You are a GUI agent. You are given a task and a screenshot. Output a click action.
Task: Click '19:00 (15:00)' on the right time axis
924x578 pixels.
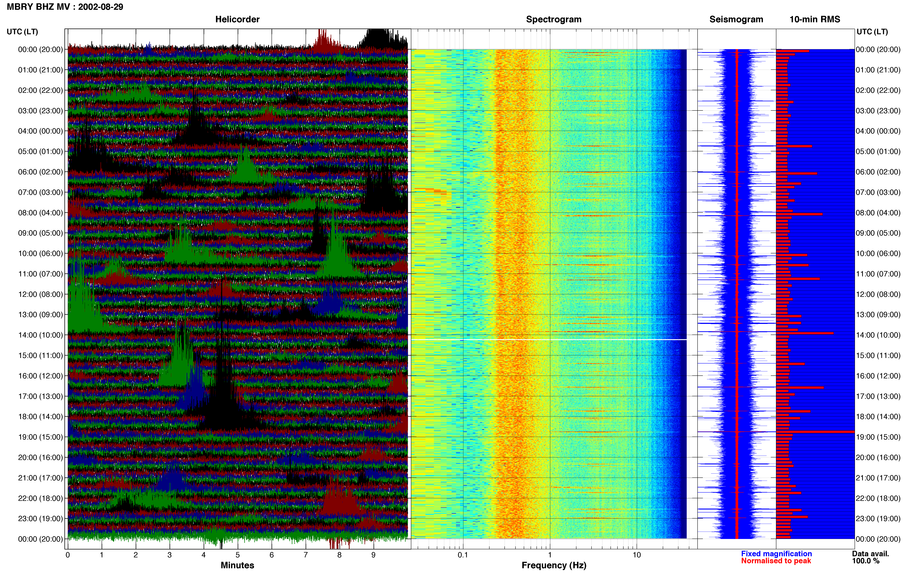(x=878, y=437)
